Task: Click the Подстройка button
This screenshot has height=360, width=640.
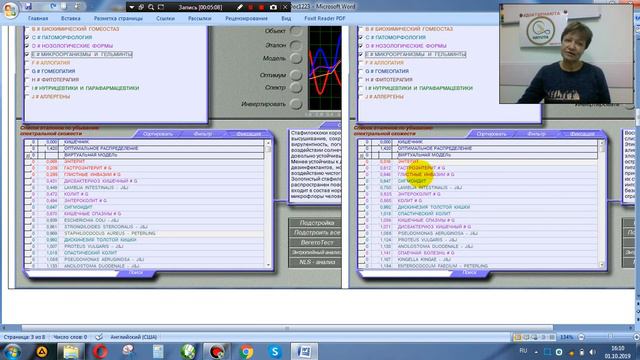Action: point(315,223)
